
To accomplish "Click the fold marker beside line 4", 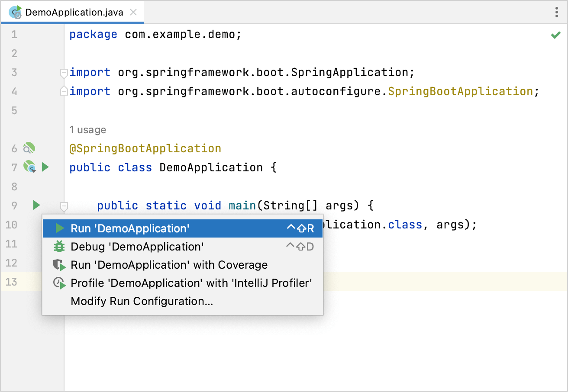I will coord(64,91).
